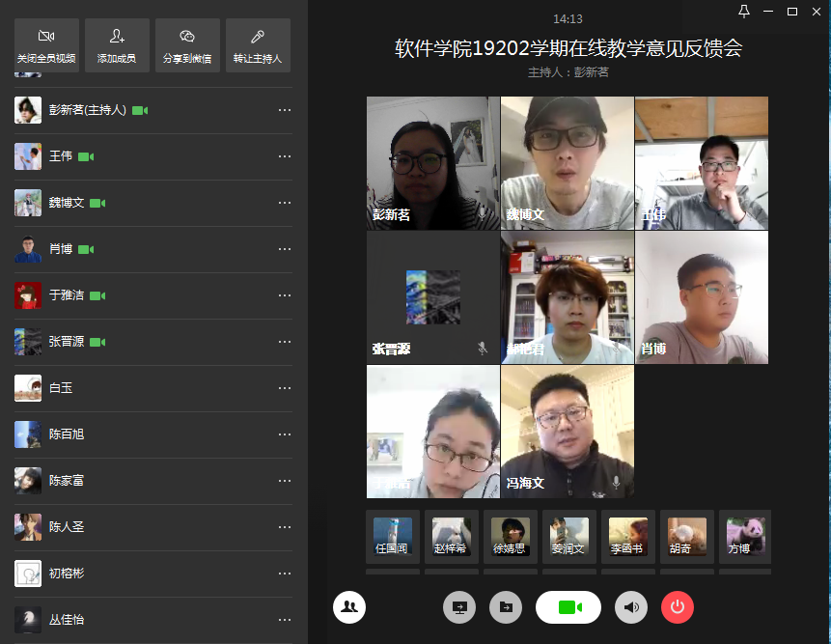Select 丛佳怡 in the member list
Image resolution: width=831 pixels, height=644 pixels.
pyautogui.click(x=68, y=619)
